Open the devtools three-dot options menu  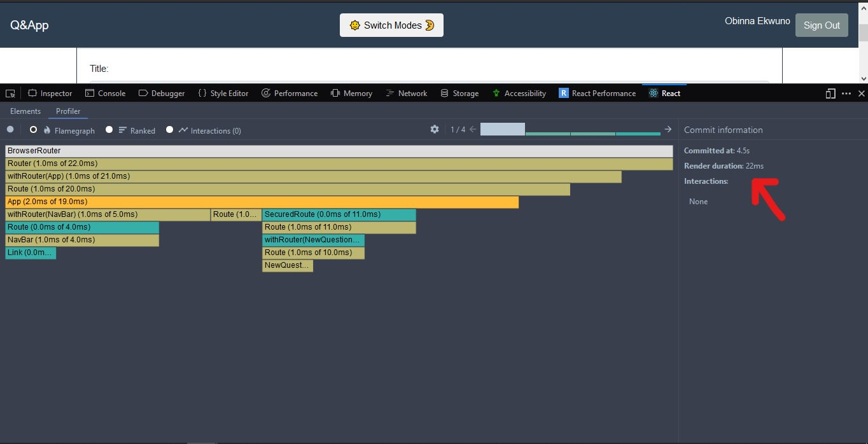click(846, 94)
